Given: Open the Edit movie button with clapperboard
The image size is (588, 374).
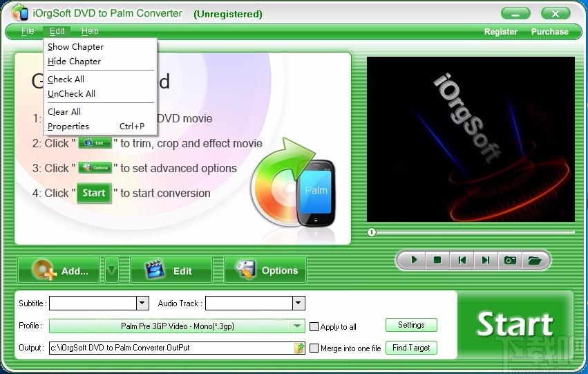Looking at the screenshot, I should coord(171,270).
